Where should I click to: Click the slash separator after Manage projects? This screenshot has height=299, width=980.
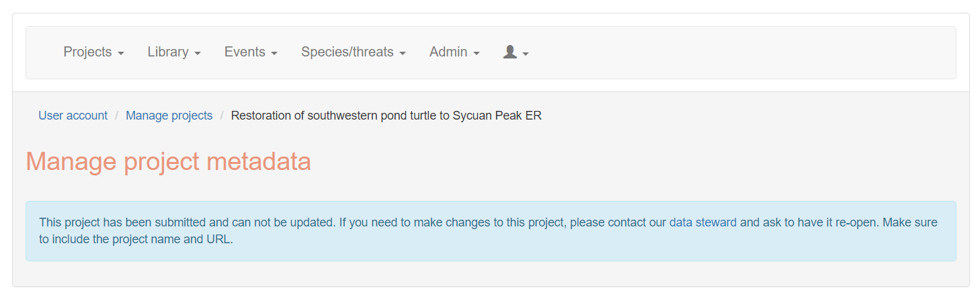[222, 116]
